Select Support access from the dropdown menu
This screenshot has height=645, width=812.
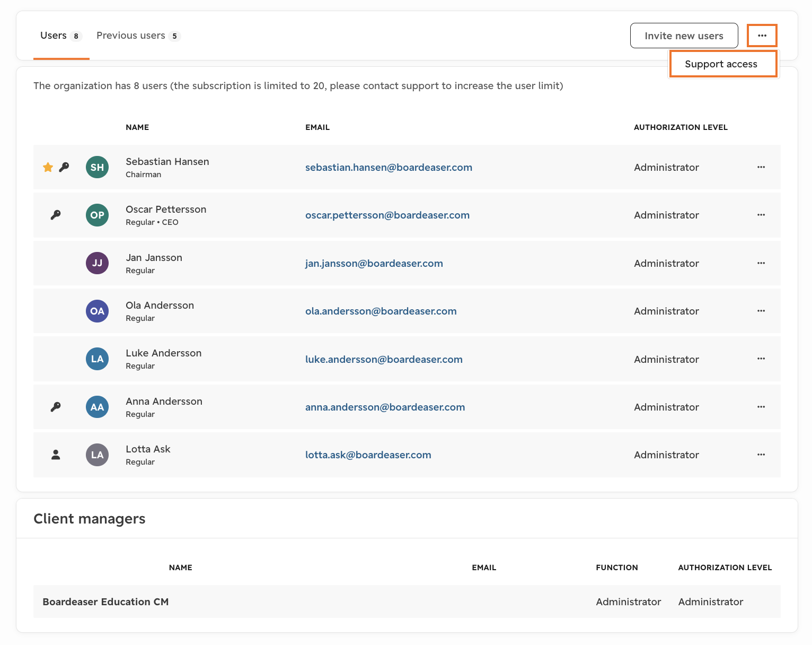coord(723,64)
